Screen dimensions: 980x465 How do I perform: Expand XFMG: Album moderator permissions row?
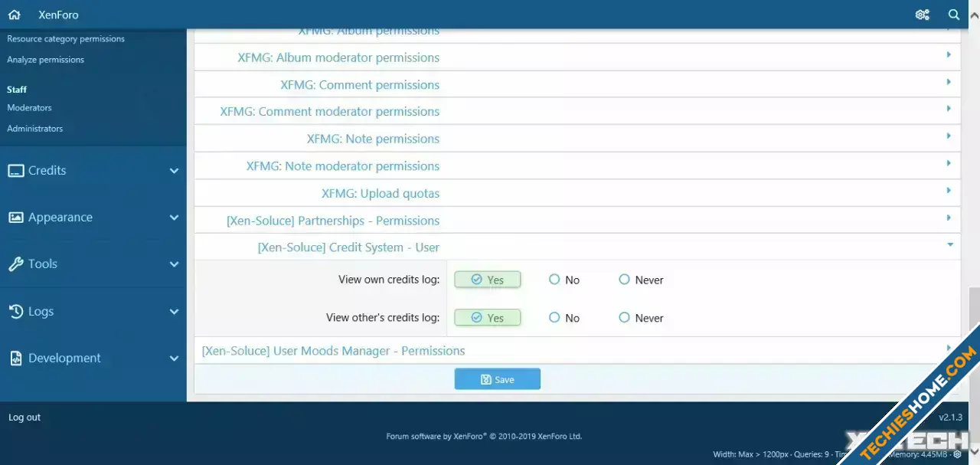click(x=577, y=57)
